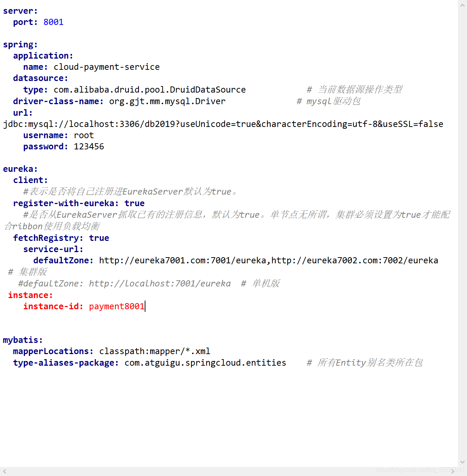
Task: Click the red 'instance:' key
Action: 30,295
